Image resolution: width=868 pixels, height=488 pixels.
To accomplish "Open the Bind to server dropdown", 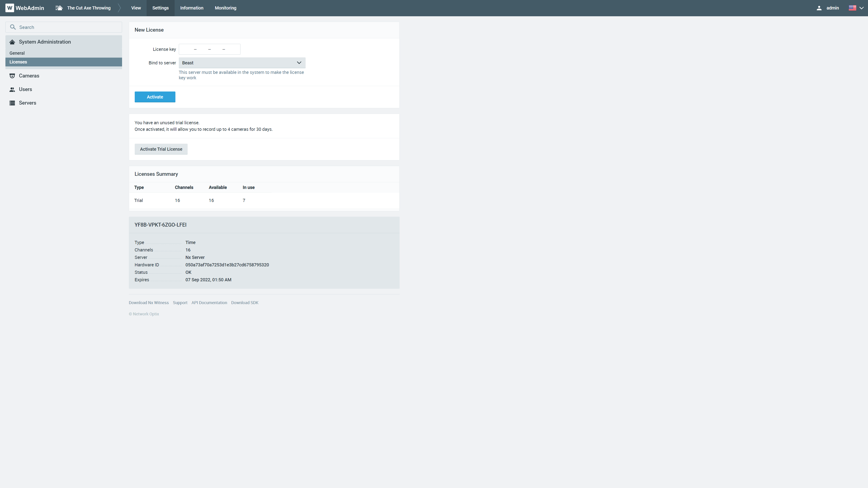I will pyautogui.click(x=299, y=63).
